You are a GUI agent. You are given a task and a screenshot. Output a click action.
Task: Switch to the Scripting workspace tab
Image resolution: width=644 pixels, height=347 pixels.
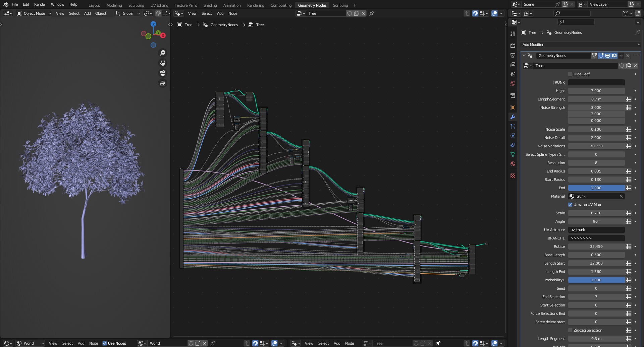(x=340, y=5)
